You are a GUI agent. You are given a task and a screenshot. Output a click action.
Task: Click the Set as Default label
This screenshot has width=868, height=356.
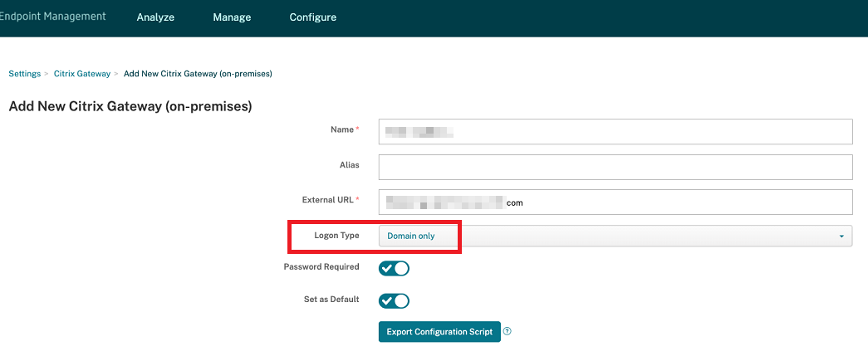click(332, 299)
